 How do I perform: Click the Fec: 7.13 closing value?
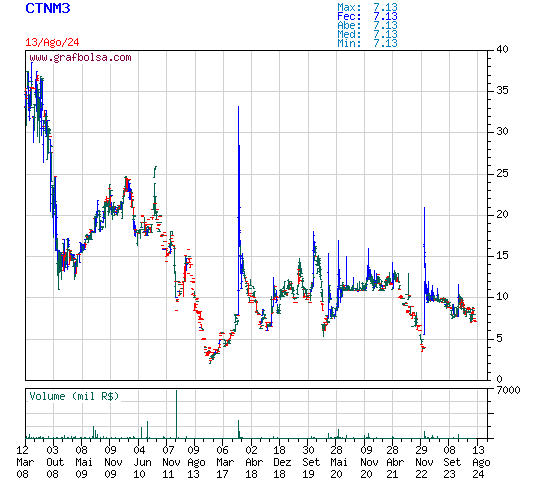367,16
